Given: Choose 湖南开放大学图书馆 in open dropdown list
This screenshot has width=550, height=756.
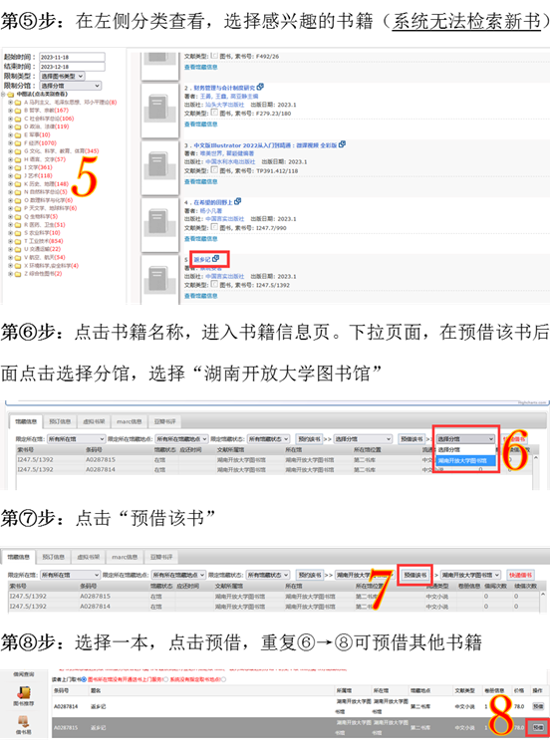Looking at the screenshot, I should 465,461.
